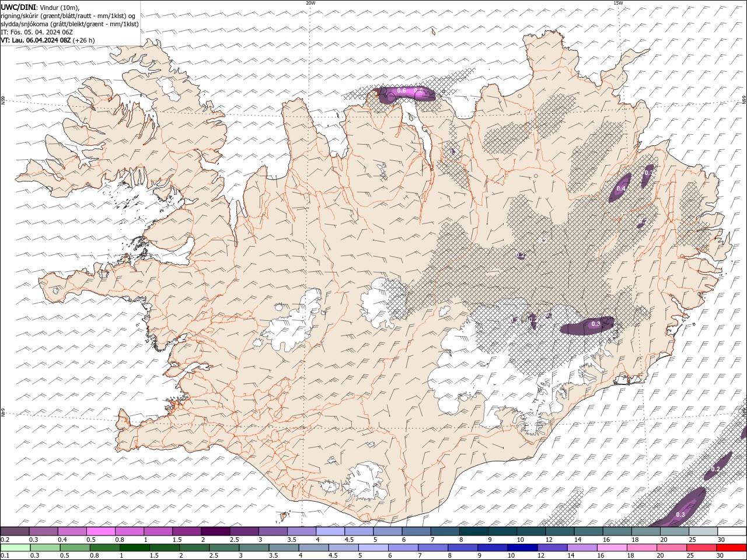The height and width of the screenshot is (560, 747).
Task: Select the 'slydda/snjókoma' legend description line
Action: (x=70, y=24)
